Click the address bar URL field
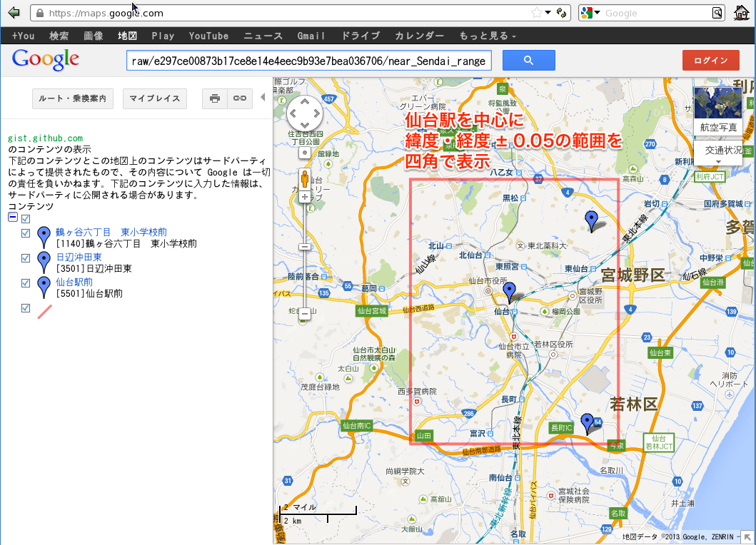The width and height of the screenshot is (756, 545). pos(284,13)
